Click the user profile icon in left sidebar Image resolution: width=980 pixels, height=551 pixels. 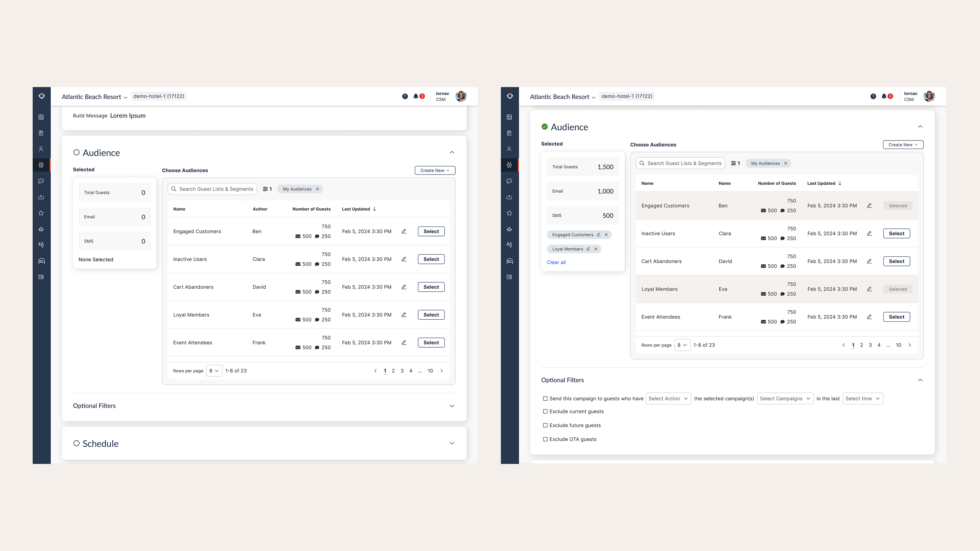tap(41, 149)
